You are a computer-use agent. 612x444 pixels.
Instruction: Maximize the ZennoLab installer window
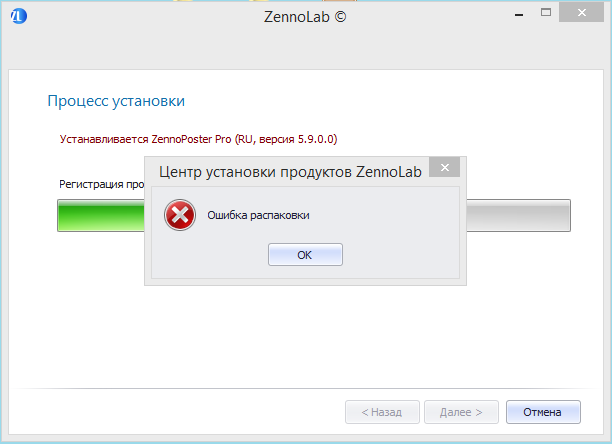coord(546,12)
